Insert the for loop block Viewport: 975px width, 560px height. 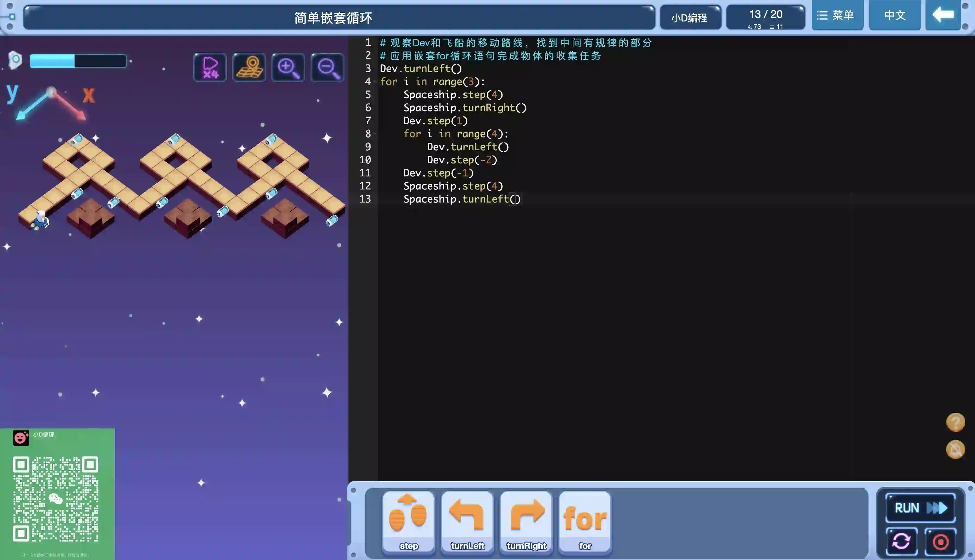coord(584,522)
